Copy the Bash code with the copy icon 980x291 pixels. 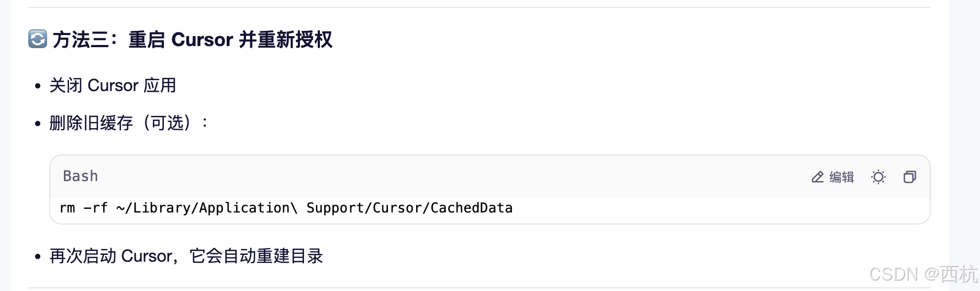pyautogui.click(x=910, y=177)
